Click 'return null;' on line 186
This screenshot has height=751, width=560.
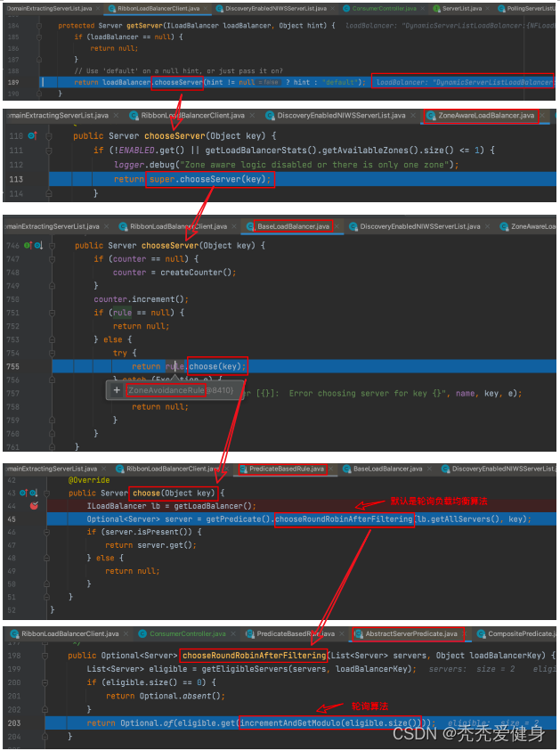click(x=114, y=48)
